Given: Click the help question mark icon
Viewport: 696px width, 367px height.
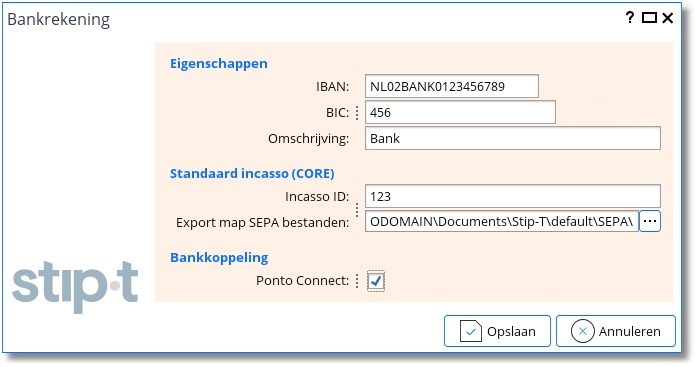Looking at the screenshot, I should click(x=629, y=18).
